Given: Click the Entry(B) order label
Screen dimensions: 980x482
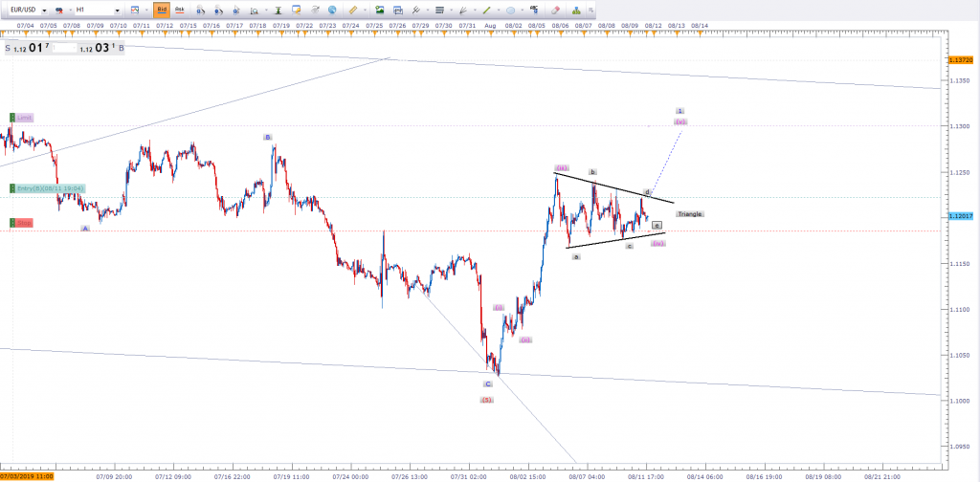Looking at the screenshot, I should coord(48,188).
